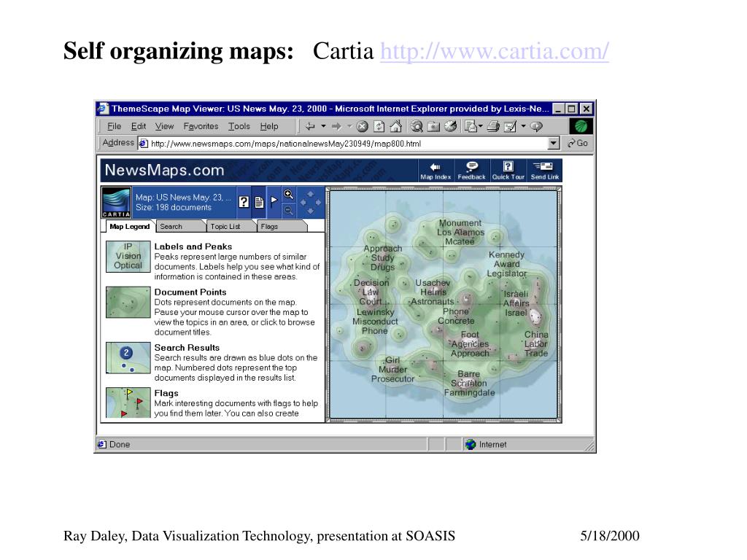The width and height of the screenshot is (747, 560).
Task: Click the Send Link envelope icon
Action: [543, 166]
